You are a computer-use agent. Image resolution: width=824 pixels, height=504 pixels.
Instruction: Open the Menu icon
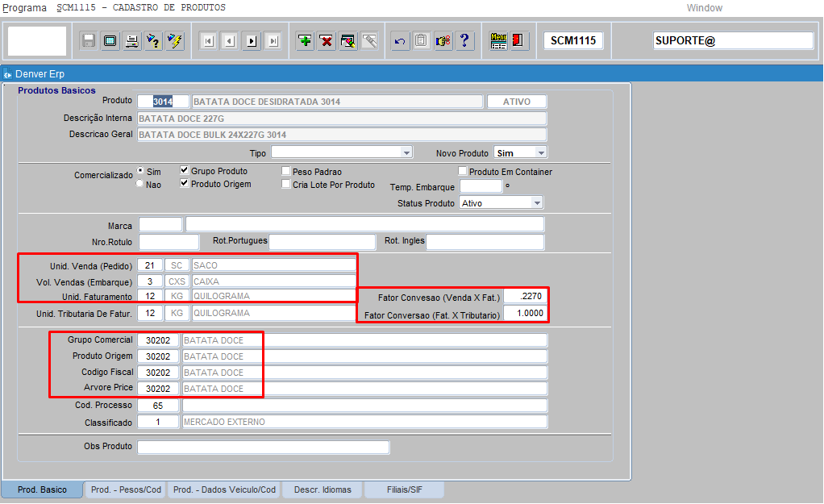coord(498,40)
